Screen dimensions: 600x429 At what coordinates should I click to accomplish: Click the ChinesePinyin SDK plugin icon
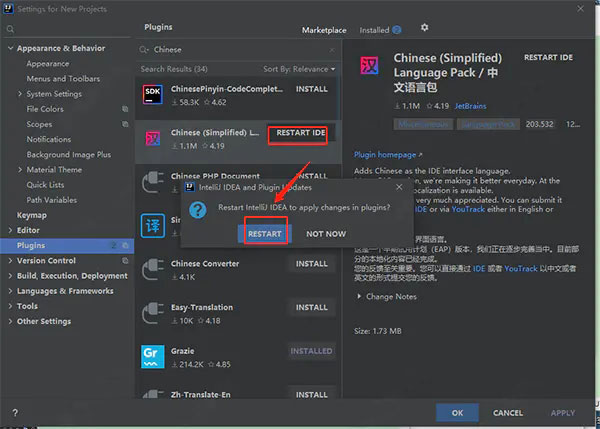point(153,94)
